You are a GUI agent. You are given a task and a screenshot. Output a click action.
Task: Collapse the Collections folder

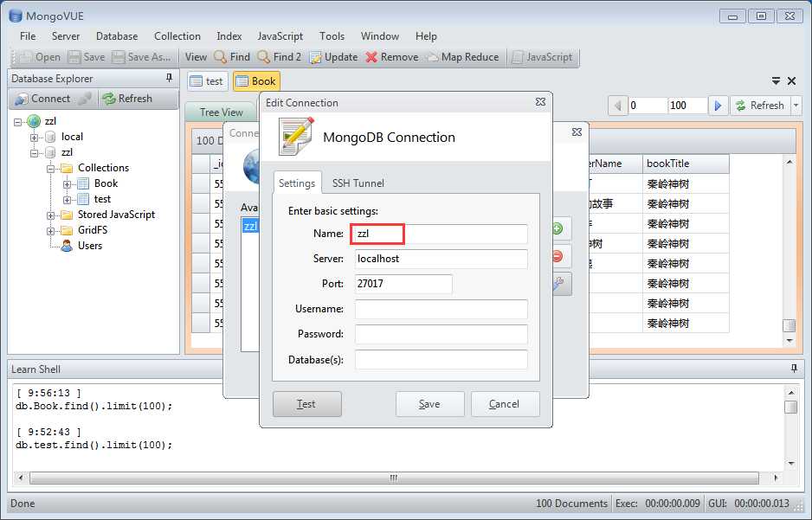[50, 169]
